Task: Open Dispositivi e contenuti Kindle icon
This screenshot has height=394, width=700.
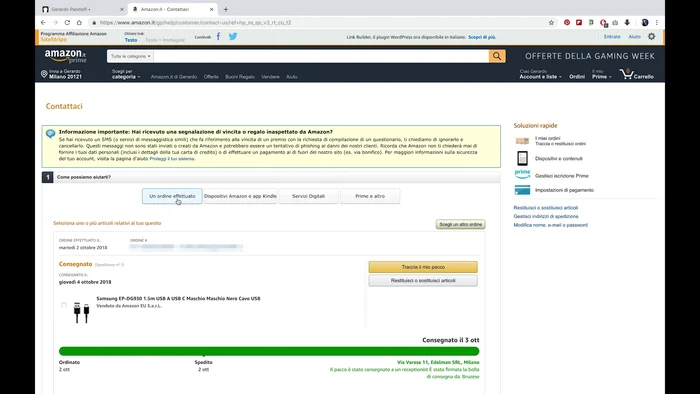Action: pyautogui.click(x=522, y=158)
